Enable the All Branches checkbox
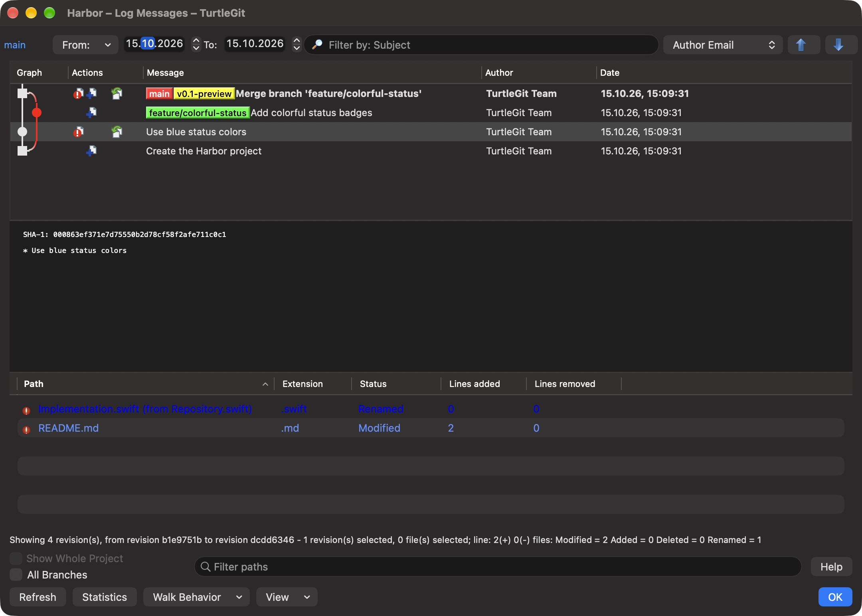Image resolution: width=862 pixels, height=616 pixels. (x=16, y=575)
